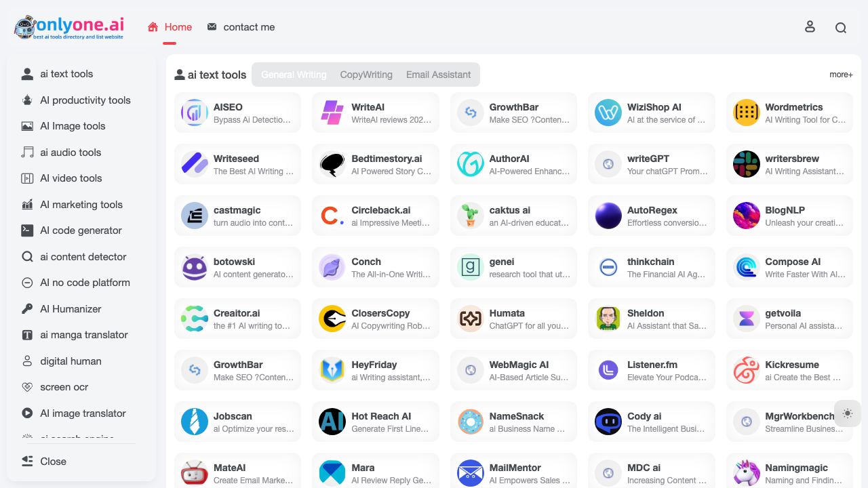
Task: Open ai content detector in sidebar
Action: [81, 257]
